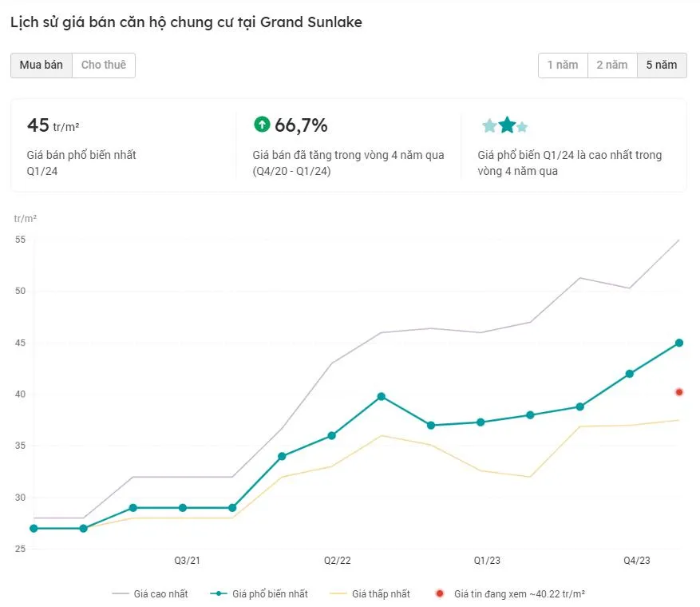Click the Q1/24 teal data point at 45
Screen dimensions: 700x607
(679, 343)
